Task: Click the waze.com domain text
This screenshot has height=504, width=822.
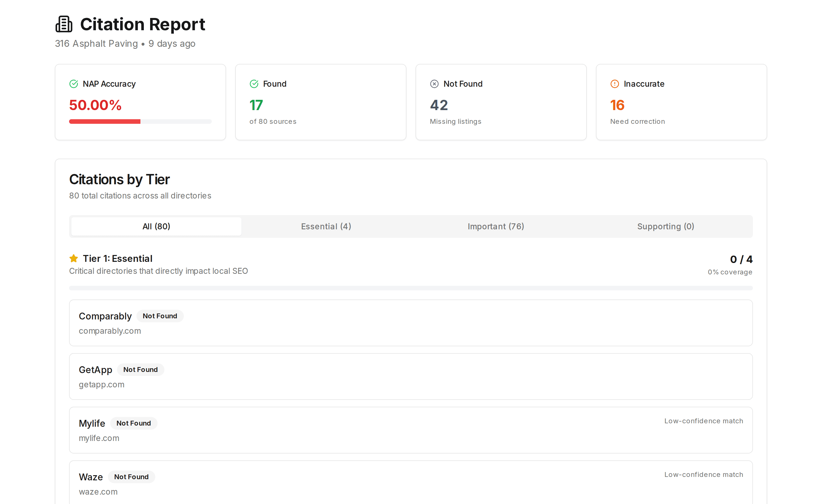Action: [98, 492]
